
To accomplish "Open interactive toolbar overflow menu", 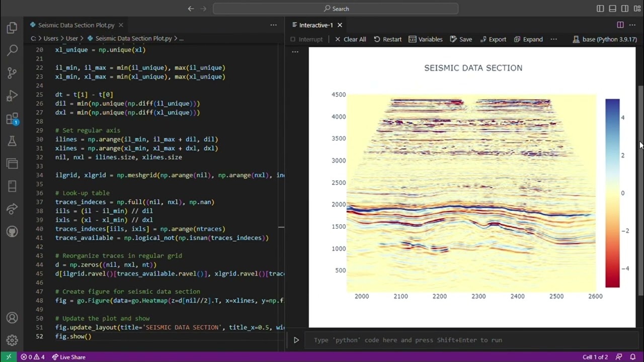I will pyautogui.click(x=553, y=39).
